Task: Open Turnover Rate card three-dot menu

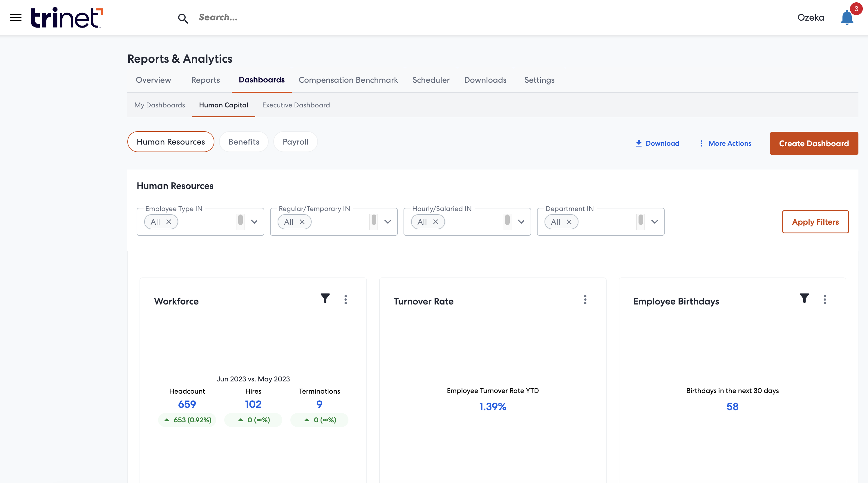Action: (x=585, y=300)
